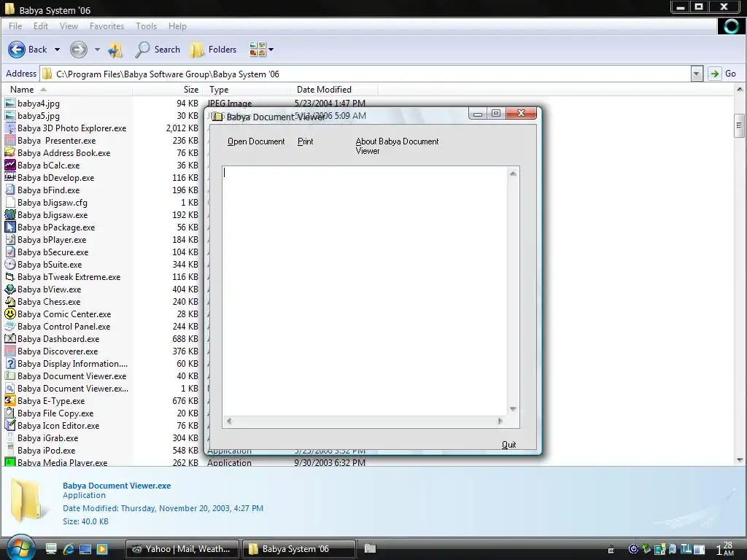Click Open Document in Babya Document Viewer
This screenshot has height=560, width=747.
point(256,141)
